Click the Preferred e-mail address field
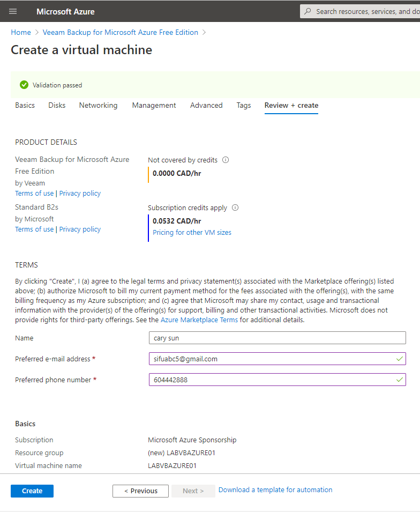 pyautogui.click(x=277, y=359)
